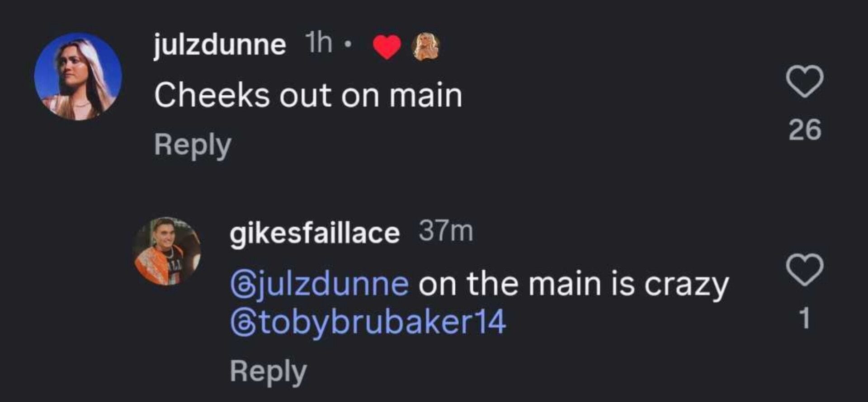Viewport: 868px width, 402px height.
Task: View the 1 like on gikesfaillace's reply
Action: (805, 318)
